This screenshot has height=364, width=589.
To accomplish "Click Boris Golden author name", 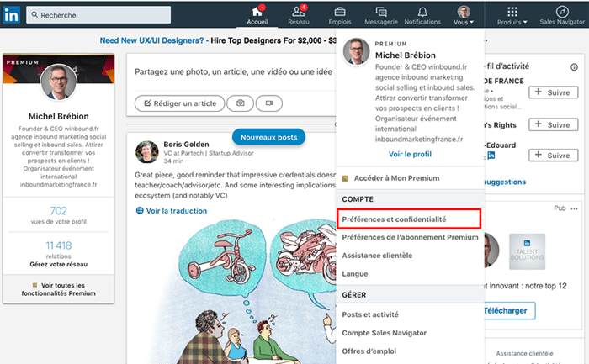I will [x=186, y=144].
